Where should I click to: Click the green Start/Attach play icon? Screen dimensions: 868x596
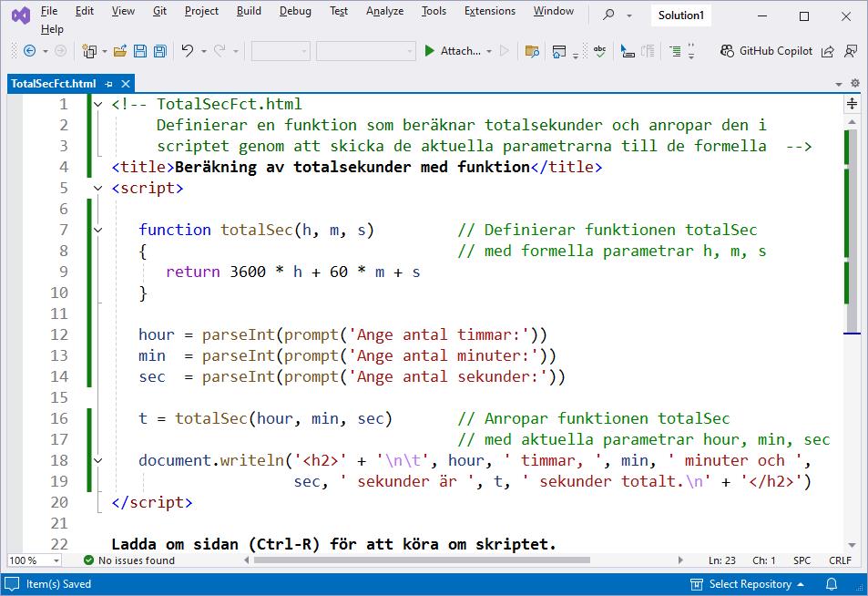[x=430, y=51]
